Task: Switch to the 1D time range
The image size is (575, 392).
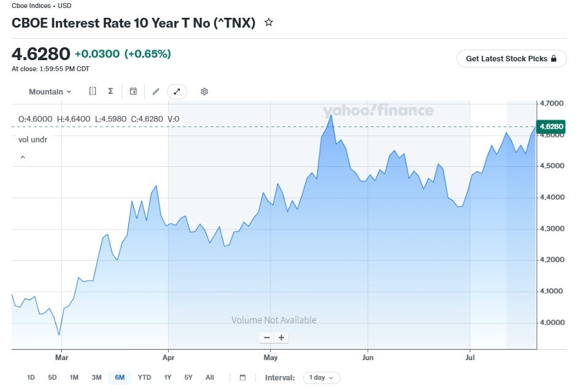Action: click(31, 377)
